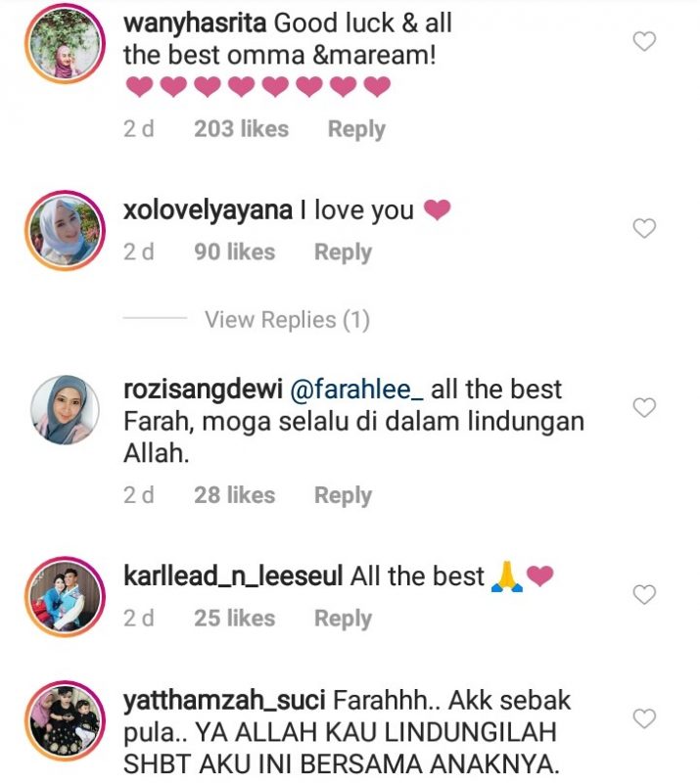Heart the karllead_n_leeseul comment

(x=644, y=594)
